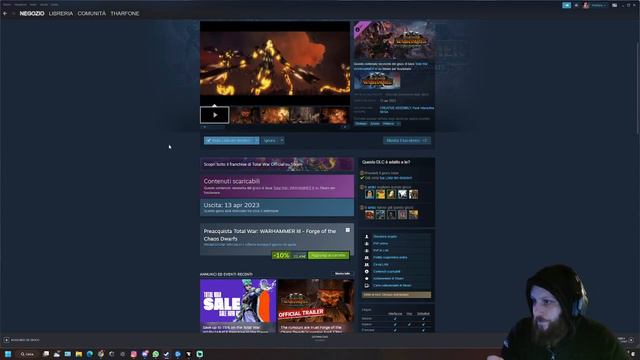The image size is (640, 360).
Task: Expand the Ignora dropdown arrow
Action: 282,140
